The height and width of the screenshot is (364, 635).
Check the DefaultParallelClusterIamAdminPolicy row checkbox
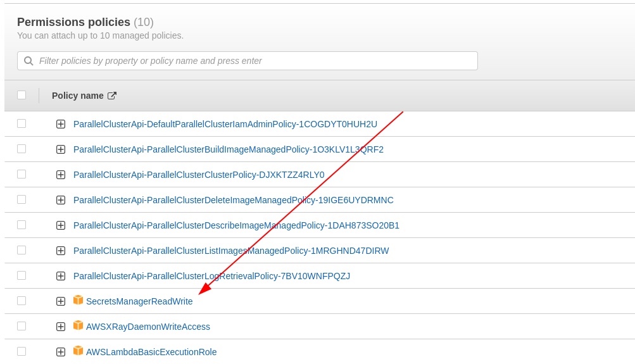[x=22, y=123]
